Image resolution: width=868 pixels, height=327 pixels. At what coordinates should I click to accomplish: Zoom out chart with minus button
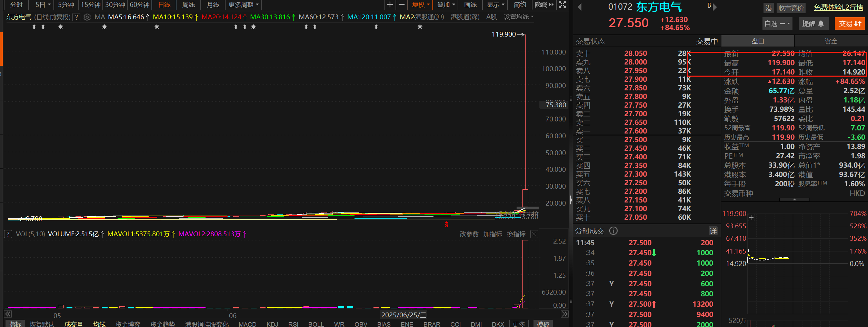pos(401,5)
